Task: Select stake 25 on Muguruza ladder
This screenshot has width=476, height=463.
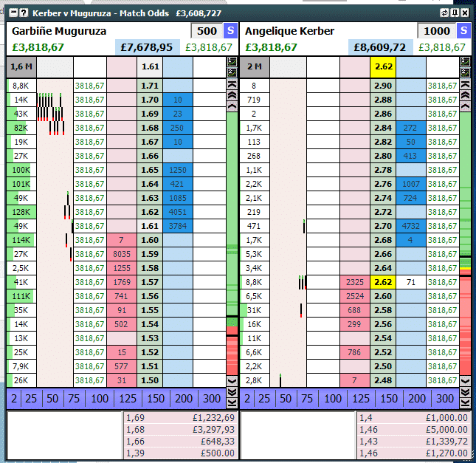Action: pos(31,398)
